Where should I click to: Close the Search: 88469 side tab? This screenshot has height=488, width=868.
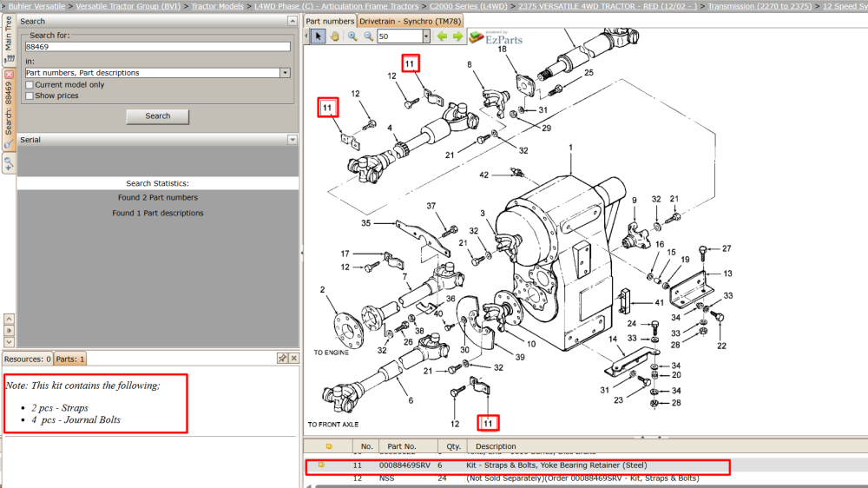(x=9, y=74)
